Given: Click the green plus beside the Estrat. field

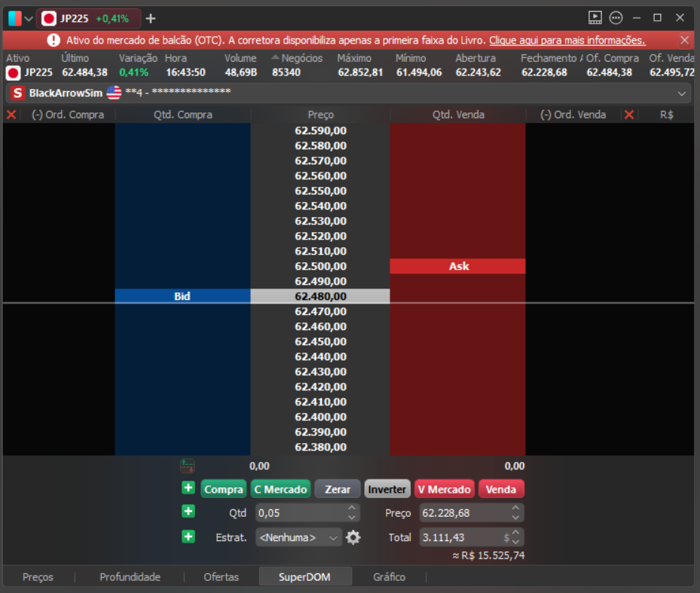Looking at the screenshot, I should coord(188,536).
